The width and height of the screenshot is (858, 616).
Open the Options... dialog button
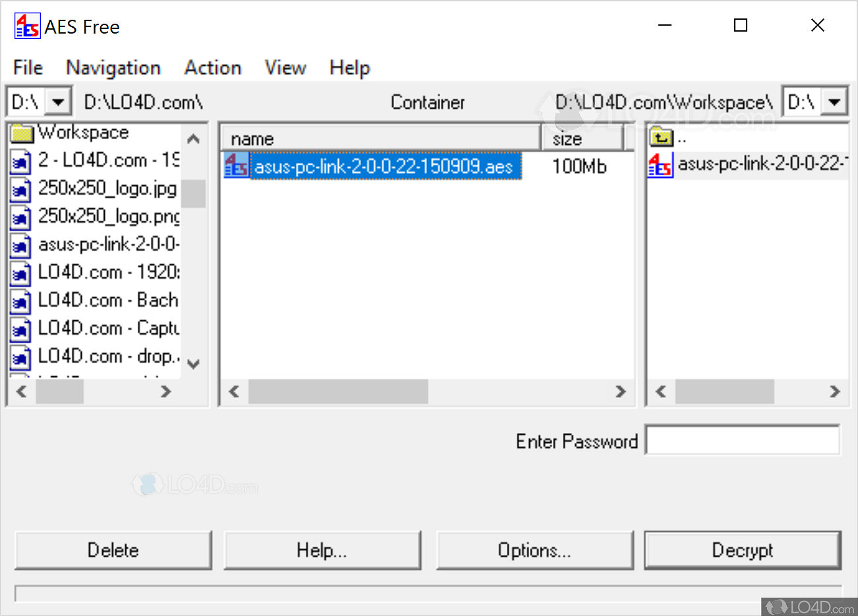pyautogui.click(x=534, y=550)
